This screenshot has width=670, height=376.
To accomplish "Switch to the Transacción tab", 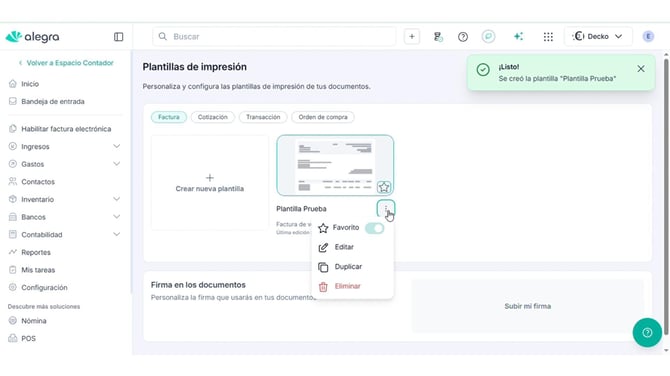I will pyautogui.click(x=263, y=117).
